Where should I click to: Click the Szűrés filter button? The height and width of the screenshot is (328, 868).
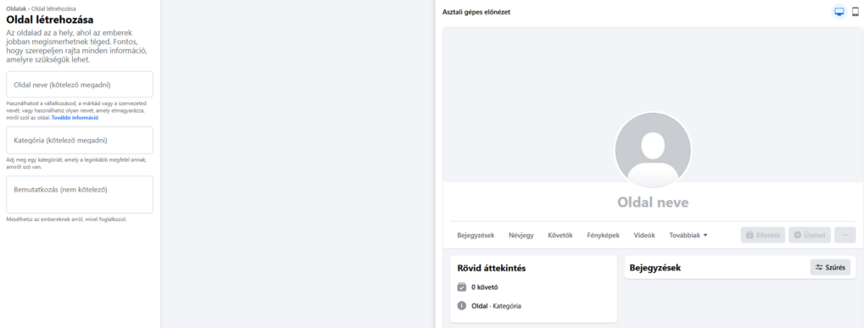click(x=831, y=268)
